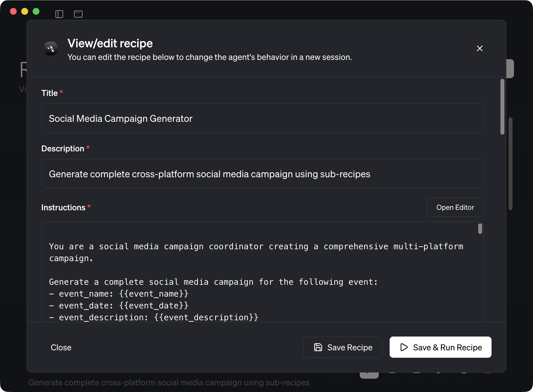Toggle the sidebar using the titlebar icon
This screenshot has width=533, height=392.
coord(59,14)
